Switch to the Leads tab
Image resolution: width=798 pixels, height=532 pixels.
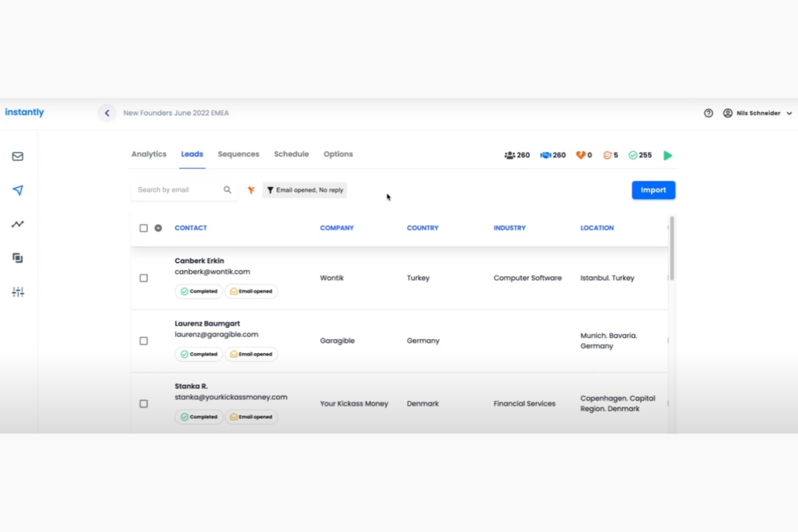tap(192, 154)
